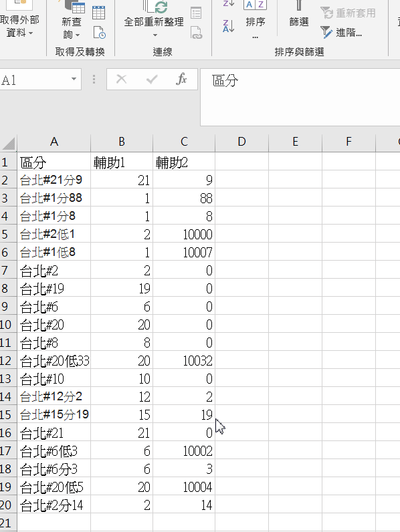Toggle the 篩選 filter button
Image resolution: width=400 pixels, height=532 pixels.
(x=299, y=17)
